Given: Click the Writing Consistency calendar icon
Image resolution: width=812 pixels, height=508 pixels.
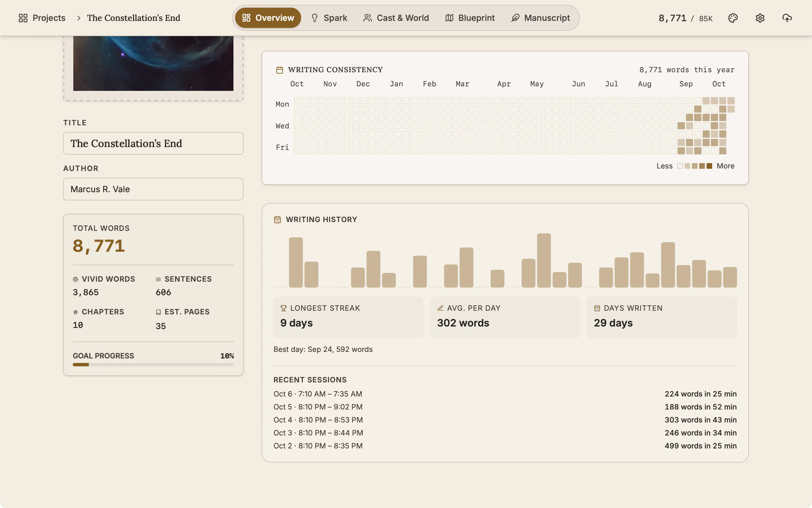Looking at the screenshot, I should coord(279,70).
